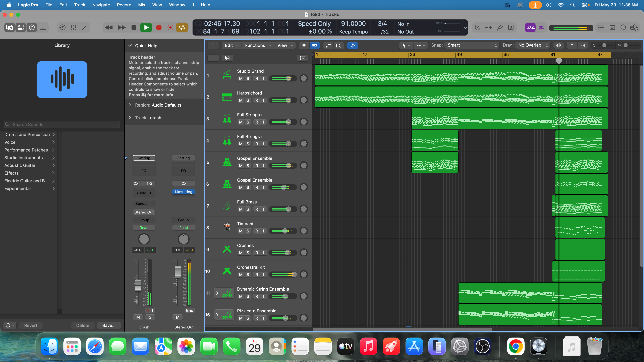This screenshot has height=362, width=644.
Task: Click the Timpani track icon
Action: [227, 227]
